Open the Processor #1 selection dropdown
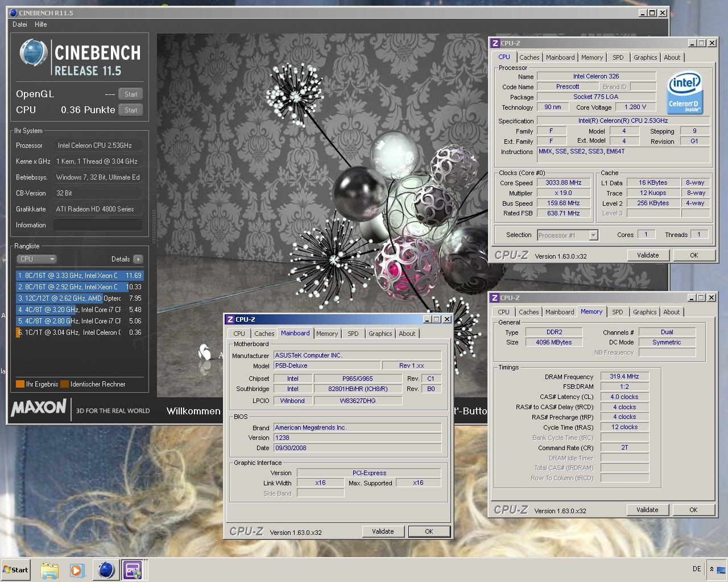 tap(567, 235)
